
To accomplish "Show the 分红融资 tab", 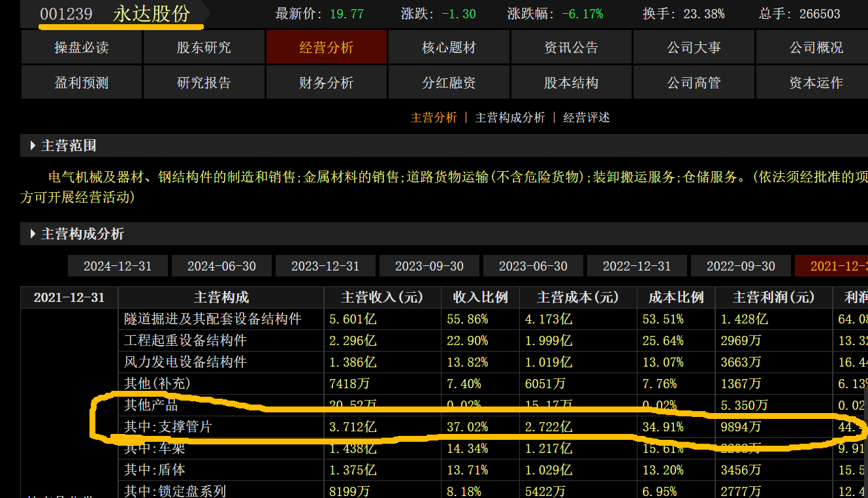I will [449, 82].
